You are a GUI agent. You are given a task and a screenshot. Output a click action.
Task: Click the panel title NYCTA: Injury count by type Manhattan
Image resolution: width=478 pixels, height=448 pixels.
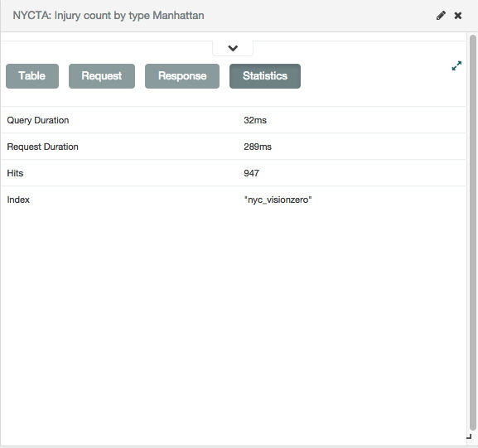[109, 16]
